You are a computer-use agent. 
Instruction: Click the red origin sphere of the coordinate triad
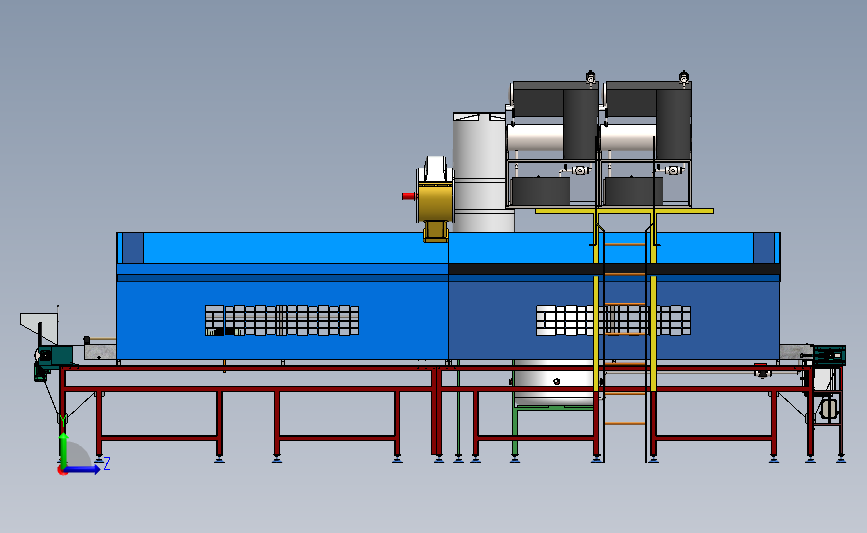[x=62, y=471]
